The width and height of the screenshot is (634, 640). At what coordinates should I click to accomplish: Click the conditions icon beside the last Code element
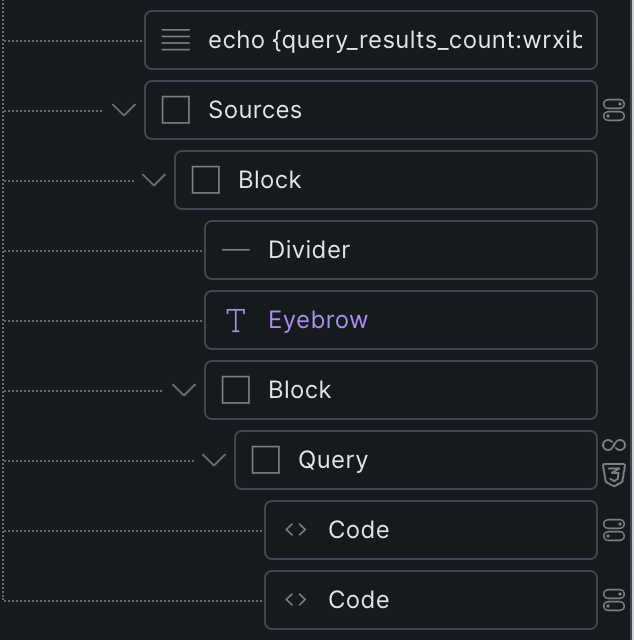pyautogui.click(x=614, y=600)
